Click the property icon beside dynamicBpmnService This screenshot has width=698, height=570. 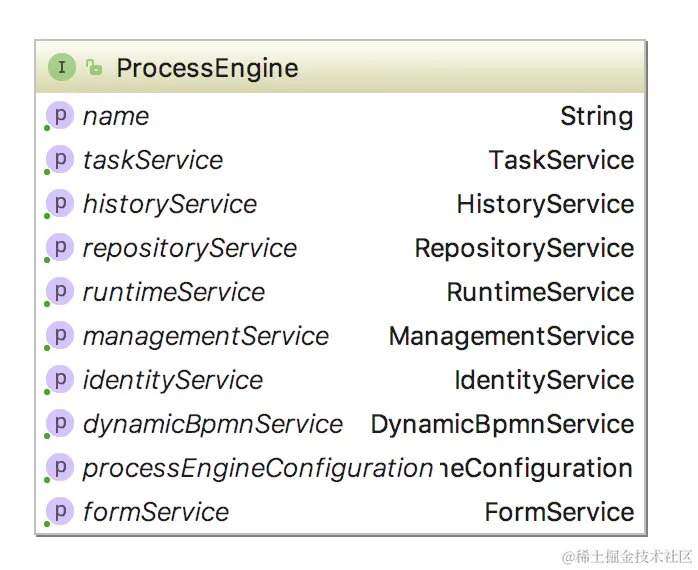click(60, 424)
